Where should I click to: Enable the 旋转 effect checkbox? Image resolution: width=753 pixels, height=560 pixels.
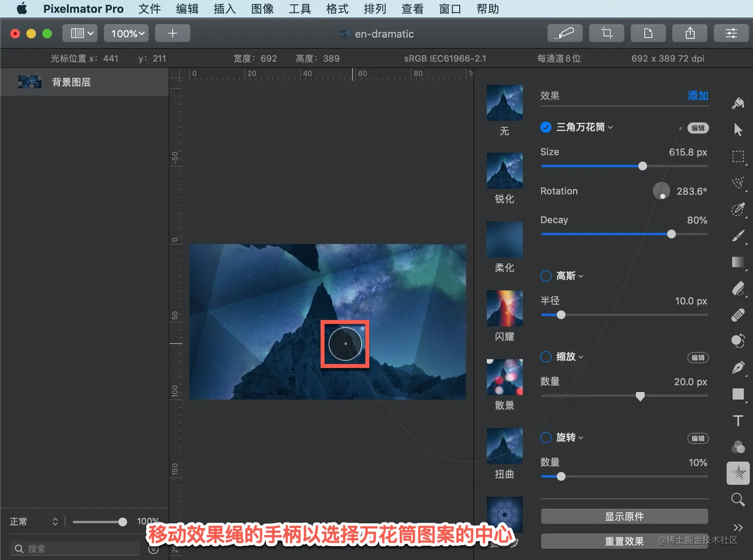click(x=546, y=437)
